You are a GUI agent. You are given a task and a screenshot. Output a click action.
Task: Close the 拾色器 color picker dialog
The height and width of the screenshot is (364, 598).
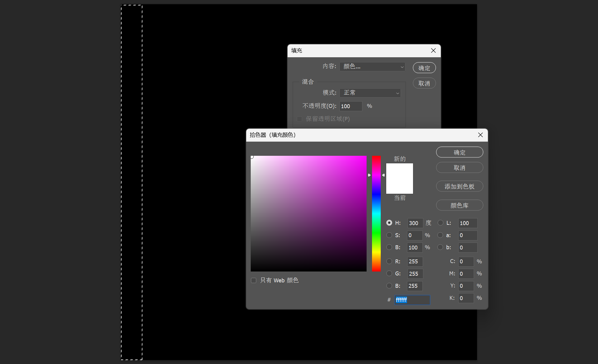click(480, 135)
